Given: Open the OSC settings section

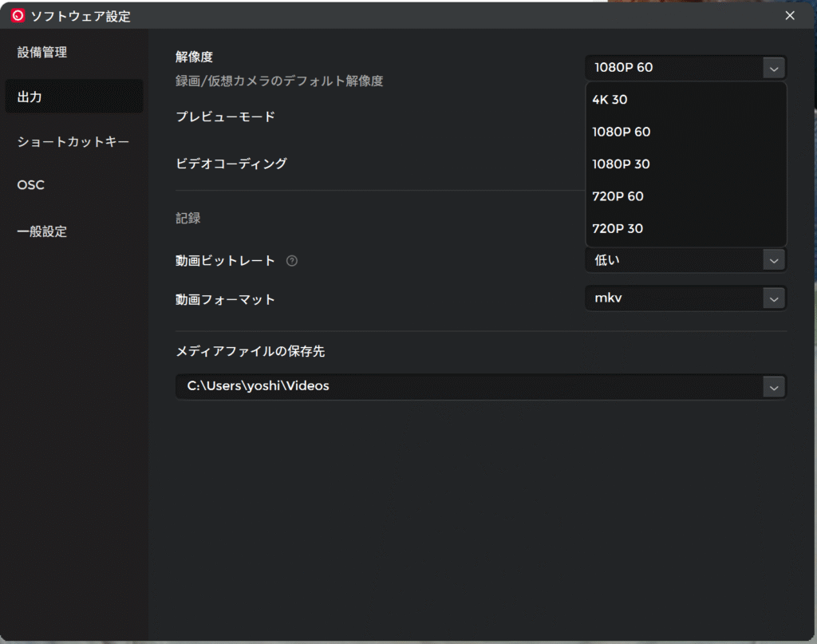Looking at the screenshot, I should [31, 185].
